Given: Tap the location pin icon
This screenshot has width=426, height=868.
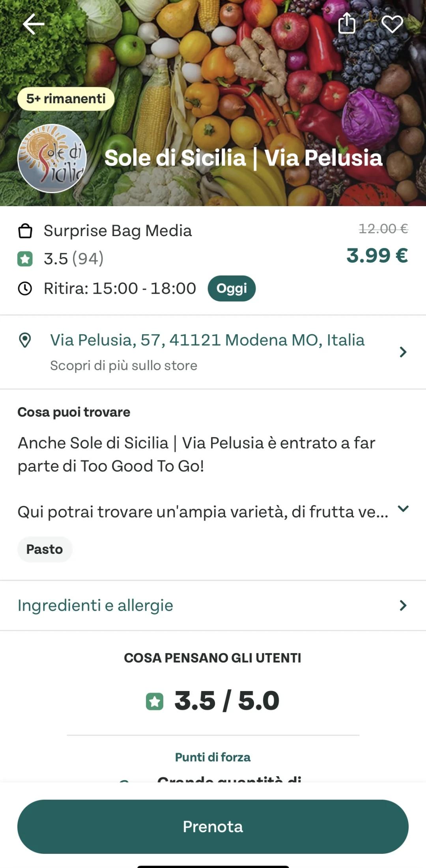Looking at the screenshot, I should coord(25,340).
